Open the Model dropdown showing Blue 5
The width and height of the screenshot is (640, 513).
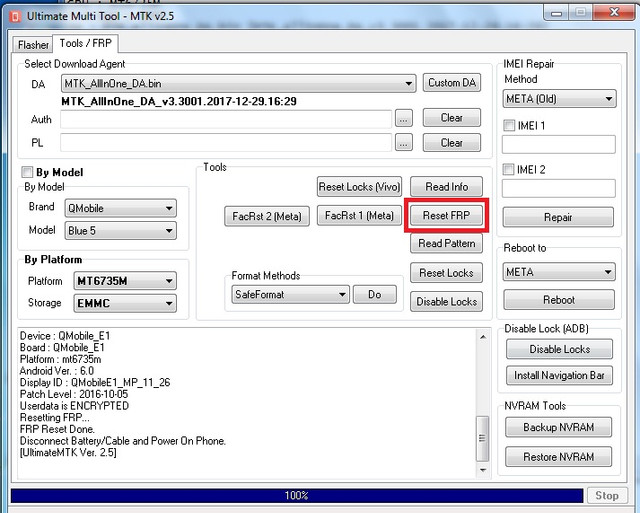(120, 231)
